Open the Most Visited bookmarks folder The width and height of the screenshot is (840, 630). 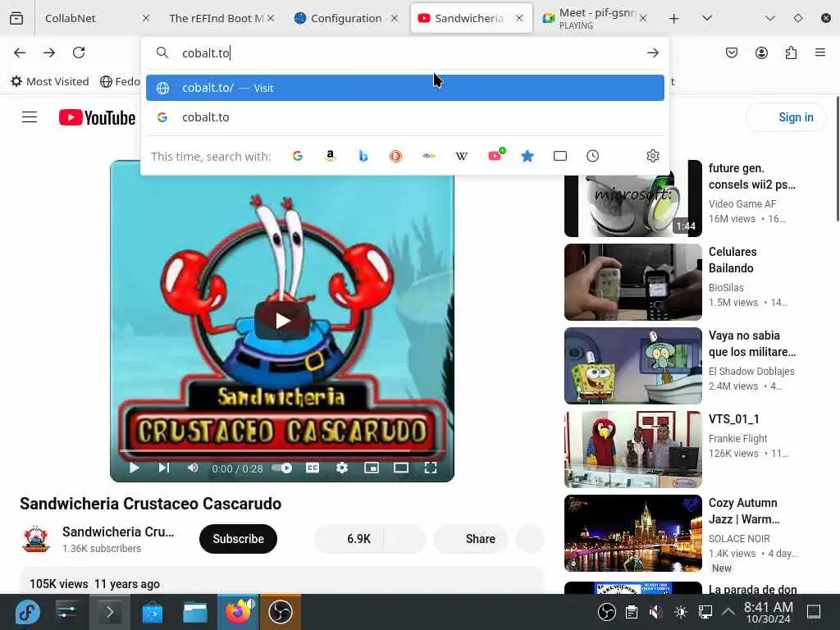[x=50, y=81]
